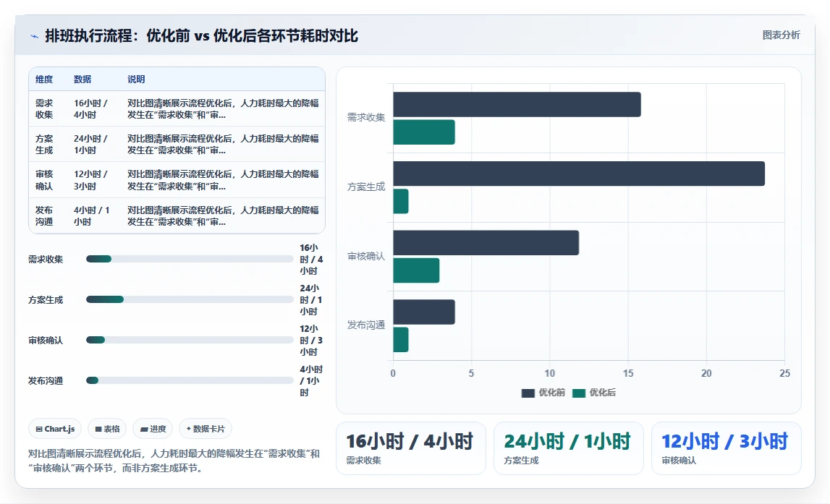
Task: Click the 表格 tag
Action: (x=107, y=429)
